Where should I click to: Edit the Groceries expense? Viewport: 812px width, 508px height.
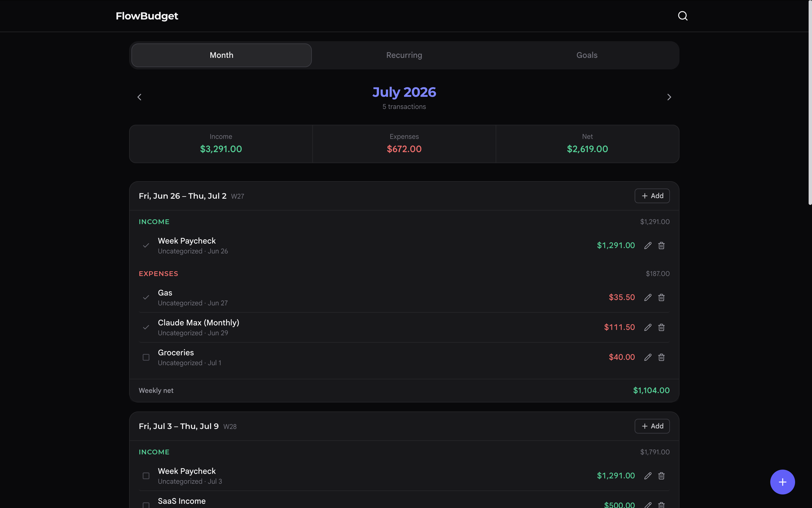[x=648, y=357]
